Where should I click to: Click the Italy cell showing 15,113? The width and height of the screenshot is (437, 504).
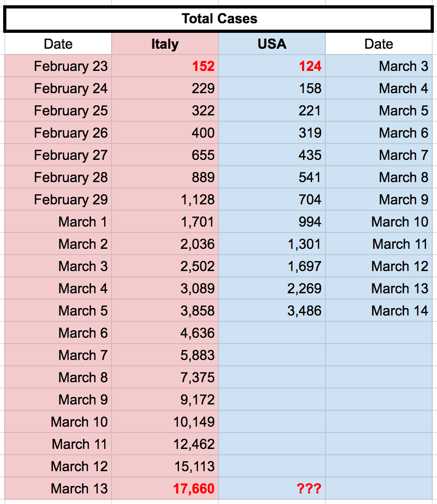point(165,466)
